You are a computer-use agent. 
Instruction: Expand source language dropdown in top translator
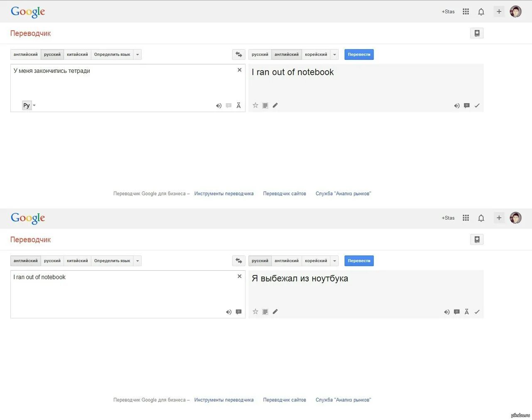click(x=138, y=54)
